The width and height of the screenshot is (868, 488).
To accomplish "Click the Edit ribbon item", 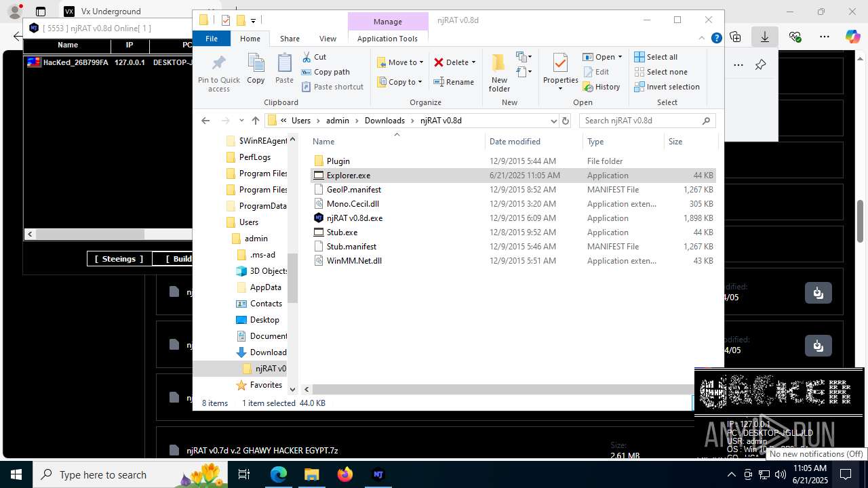I will (595, 72).
